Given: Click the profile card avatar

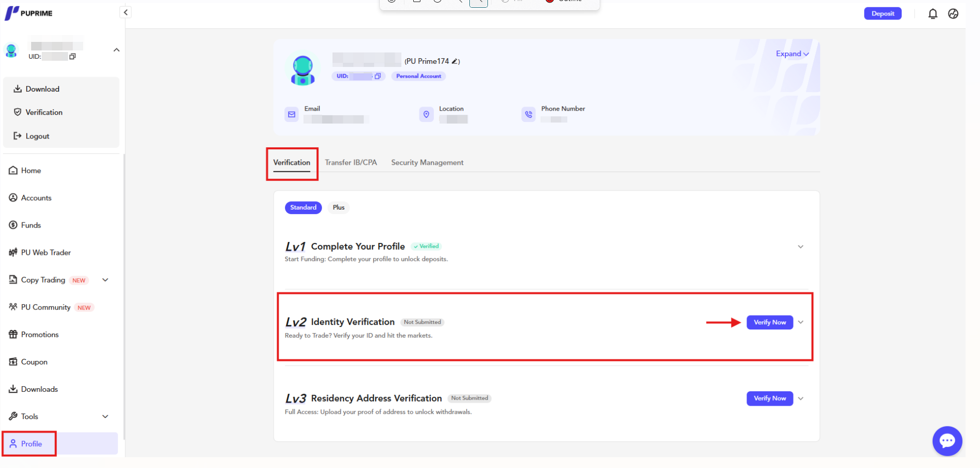Looking at the screenshot, I should (303, 71).
